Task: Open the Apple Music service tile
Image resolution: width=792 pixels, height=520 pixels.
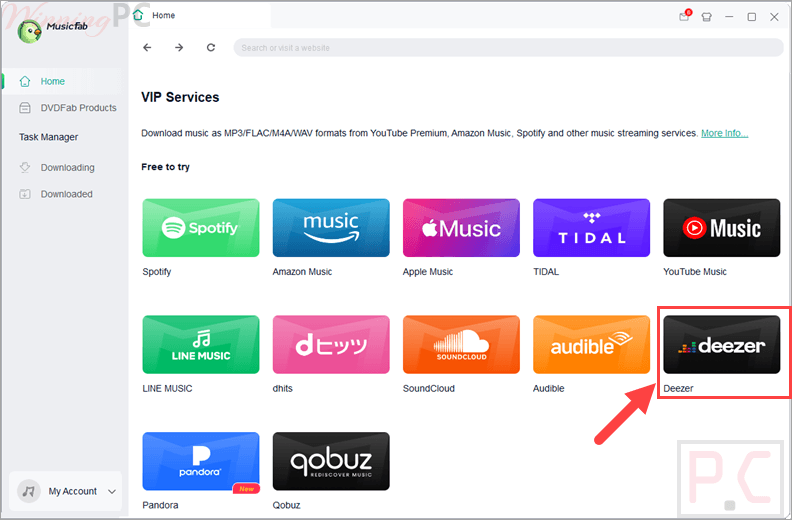Action: pos(461,228)
